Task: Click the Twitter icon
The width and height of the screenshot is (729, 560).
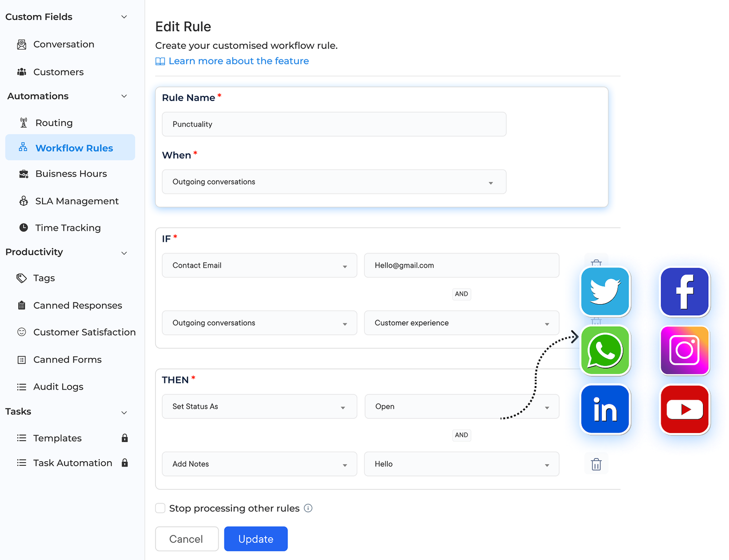Action: 605,291
